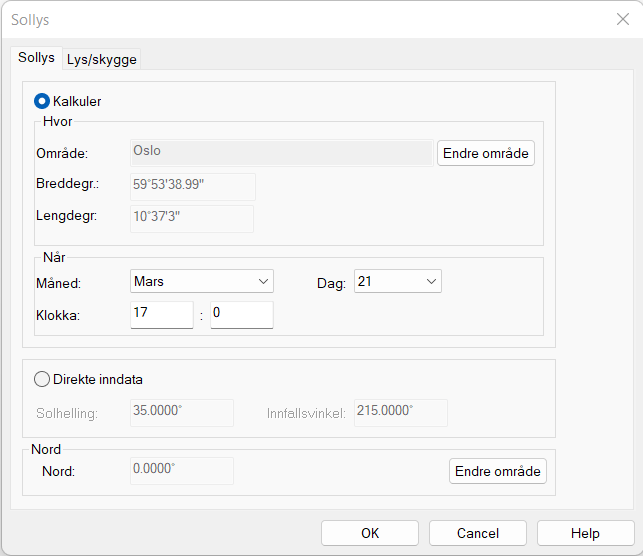Open the Måned dropdown showing Mars

202,282
